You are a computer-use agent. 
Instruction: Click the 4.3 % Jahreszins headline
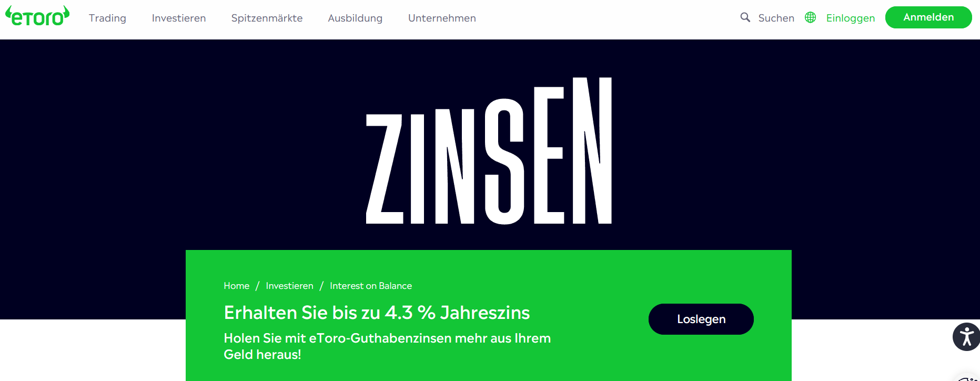click(x=377, y=313)
